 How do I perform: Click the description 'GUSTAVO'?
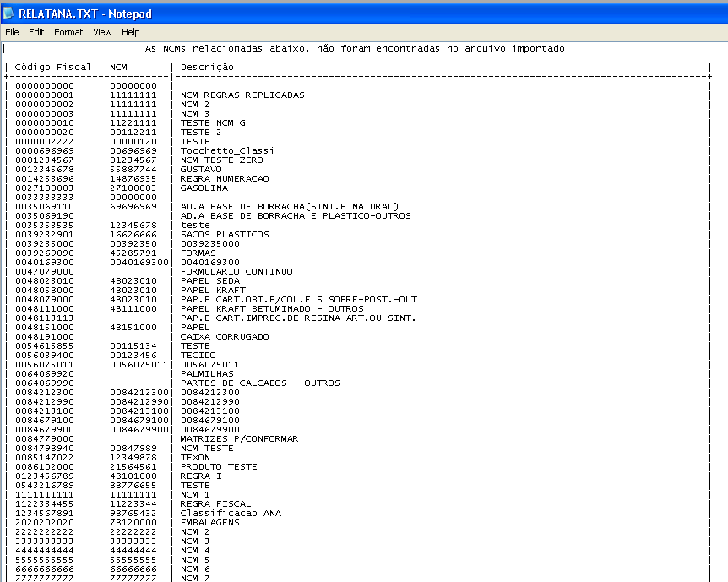tap(201, 169)
